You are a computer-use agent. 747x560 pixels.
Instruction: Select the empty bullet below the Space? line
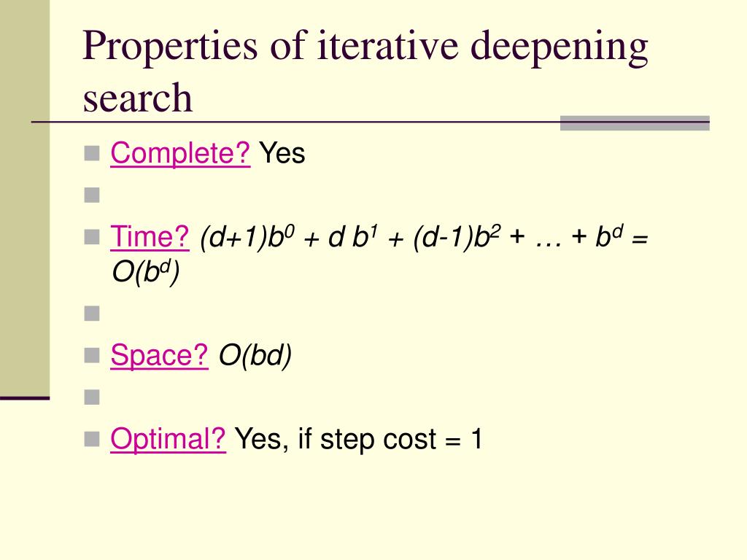click(x=92, y=397)
